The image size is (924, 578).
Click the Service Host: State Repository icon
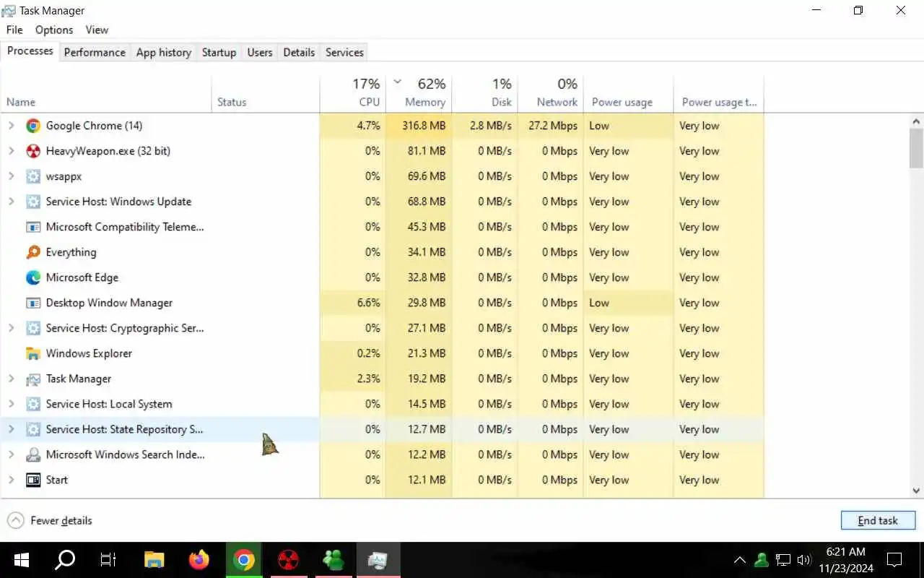tap(33, 429)
